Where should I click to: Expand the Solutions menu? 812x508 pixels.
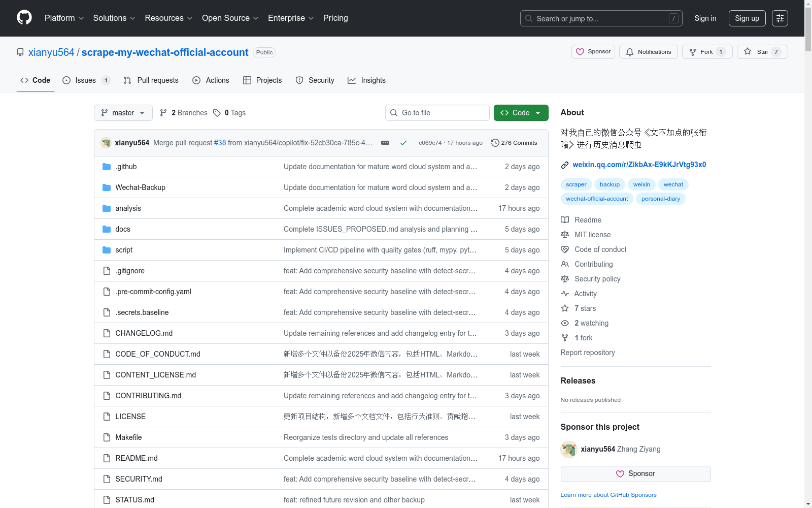tap(114, 18)
